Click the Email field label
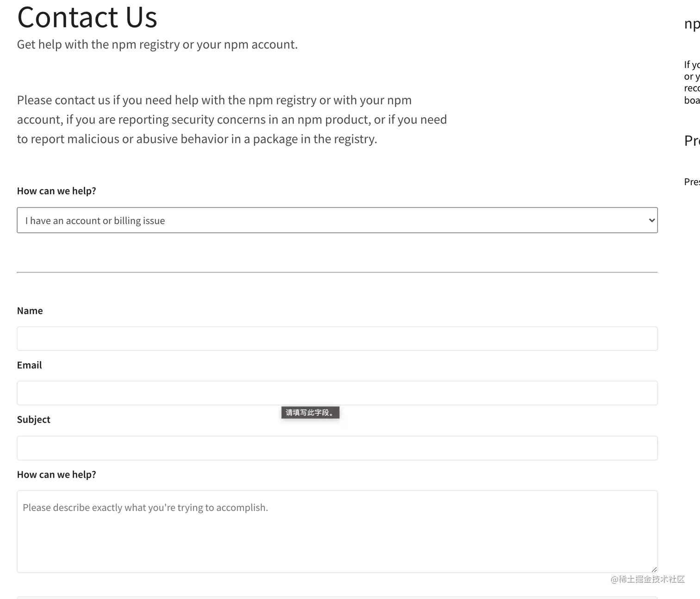This screenshot has width=700, height=599. [30, 365]
